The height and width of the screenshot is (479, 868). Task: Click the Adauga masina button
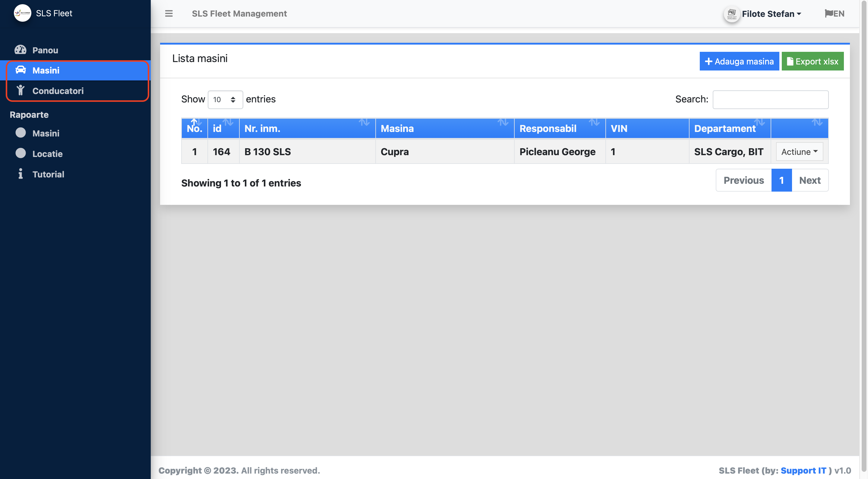[739, 61]
